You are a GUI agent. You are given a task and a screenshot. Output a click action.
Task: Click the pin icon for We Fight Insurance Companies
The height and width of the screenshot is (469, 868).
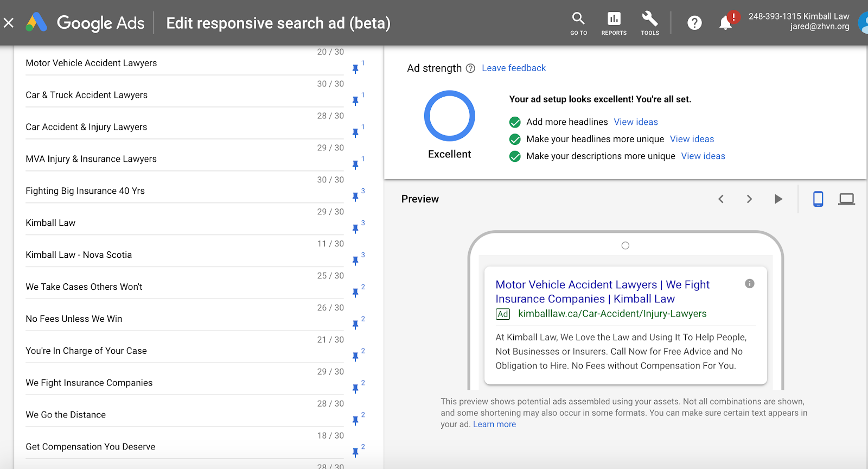(x=355, y=389)
